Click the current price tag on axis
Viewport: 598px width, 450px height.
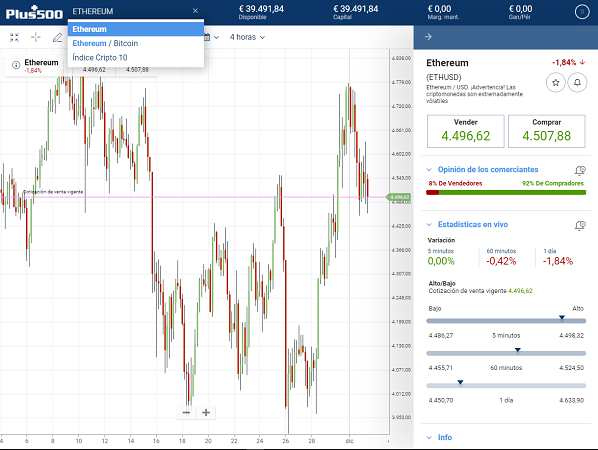pyautogui.click(x=399, y=197)
